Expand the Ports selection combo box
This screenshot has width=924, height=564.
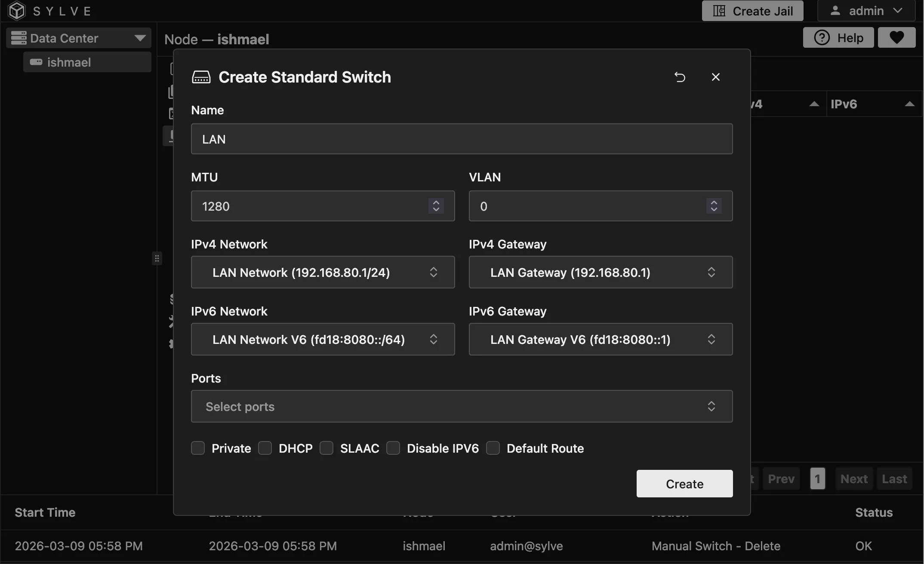point(462,406)
